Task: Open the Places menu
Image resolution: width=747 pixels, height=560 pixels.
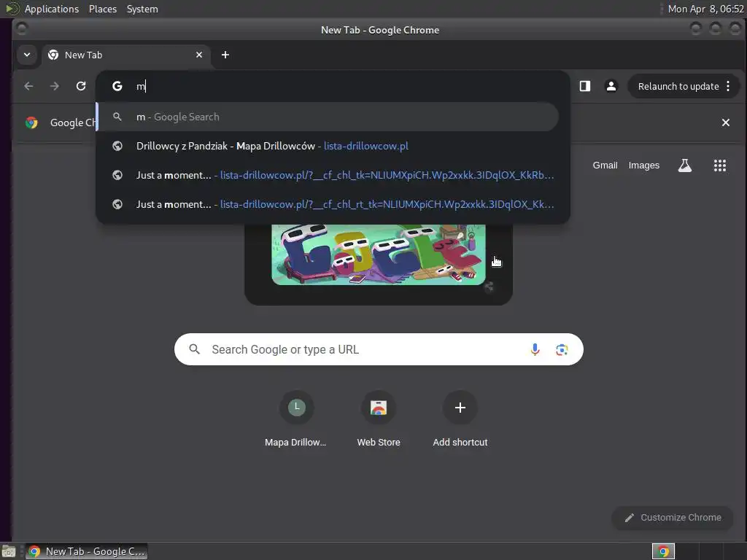Action: point(103,9)
